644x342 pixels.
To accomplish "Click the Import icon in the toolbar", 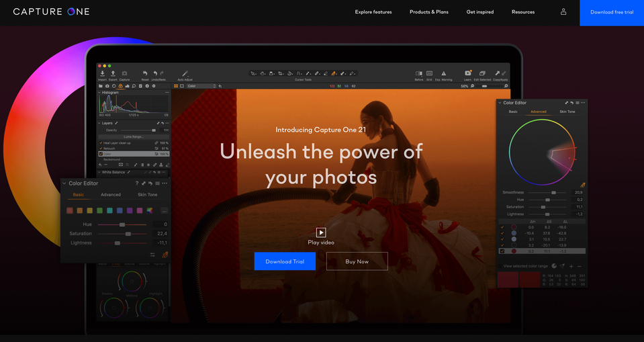I will 102,74.
